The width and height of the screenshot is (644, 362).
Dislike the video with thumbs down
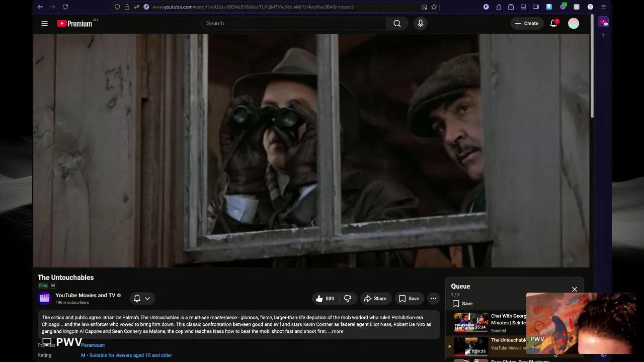348,299
